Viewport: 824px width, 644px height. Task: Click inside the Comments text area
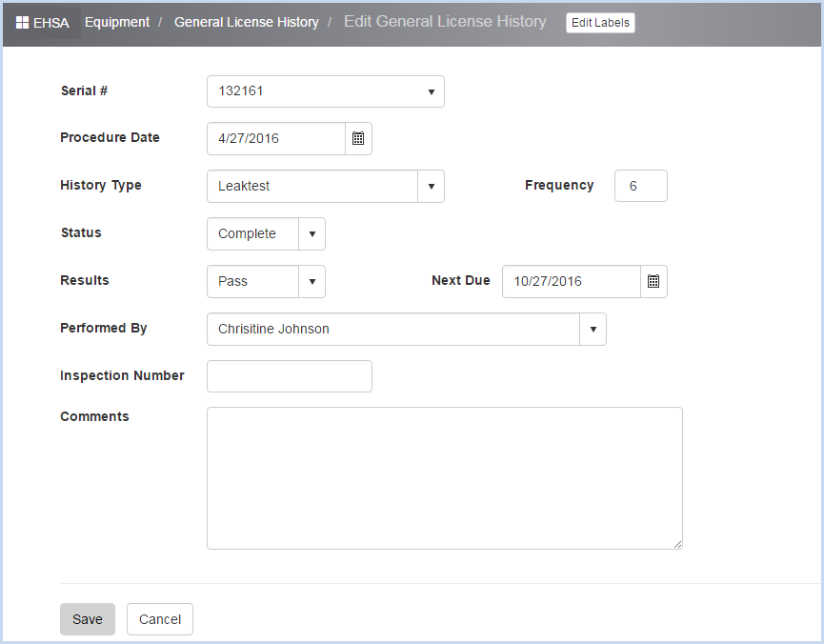445,478
